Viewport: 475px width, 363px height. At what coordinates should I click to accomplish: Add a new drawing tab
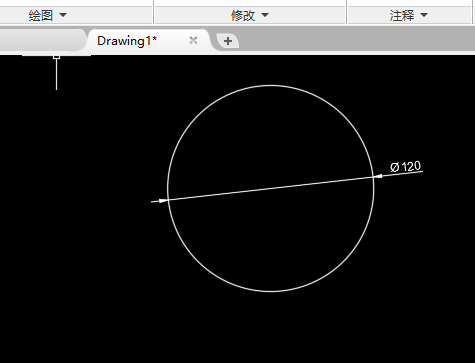(228, 41)
